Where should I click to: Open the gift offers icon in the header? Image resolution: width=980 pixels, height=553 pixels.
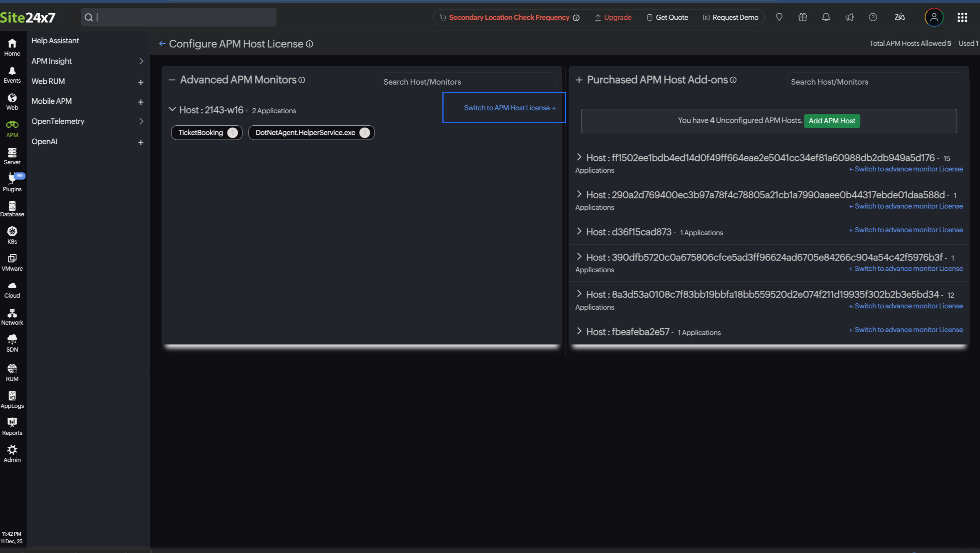[802, 17]
